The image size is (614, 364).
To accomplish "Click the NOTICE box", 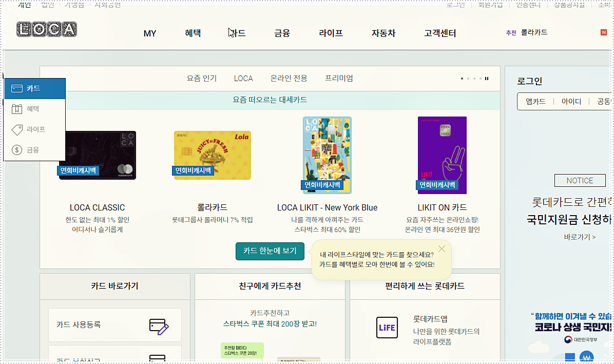I will coord(580,180).
